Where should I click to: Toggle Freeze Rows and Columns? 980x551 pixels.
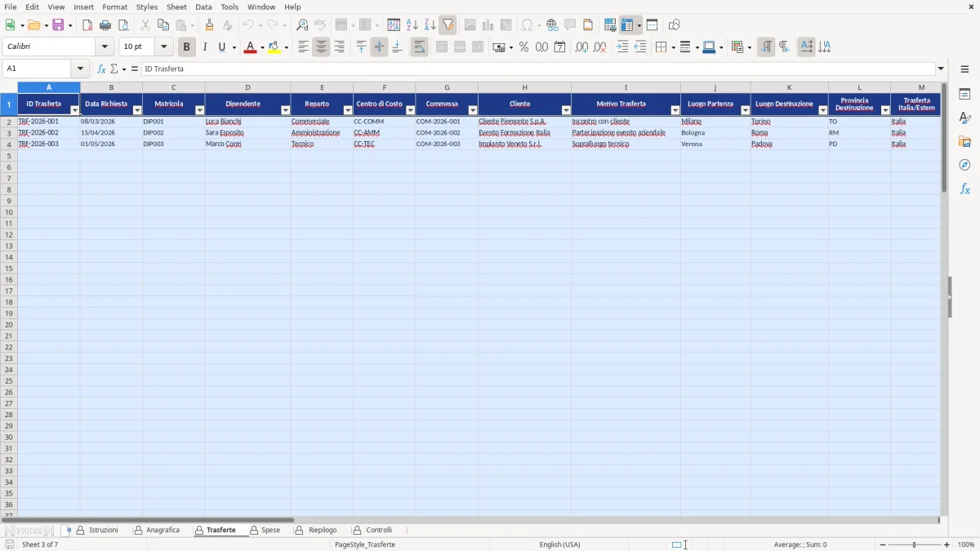click(x=627, y=25)
